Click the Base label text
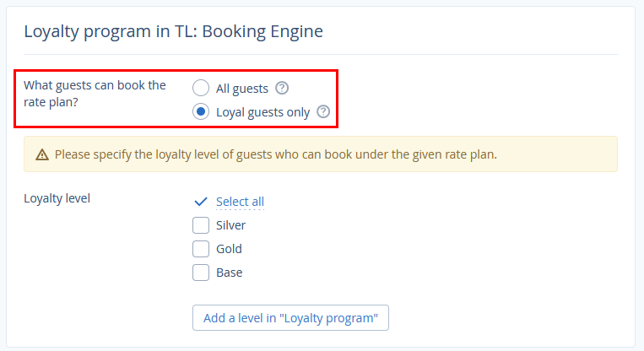This screenshot has height=351, width=644. click(230, 273)
